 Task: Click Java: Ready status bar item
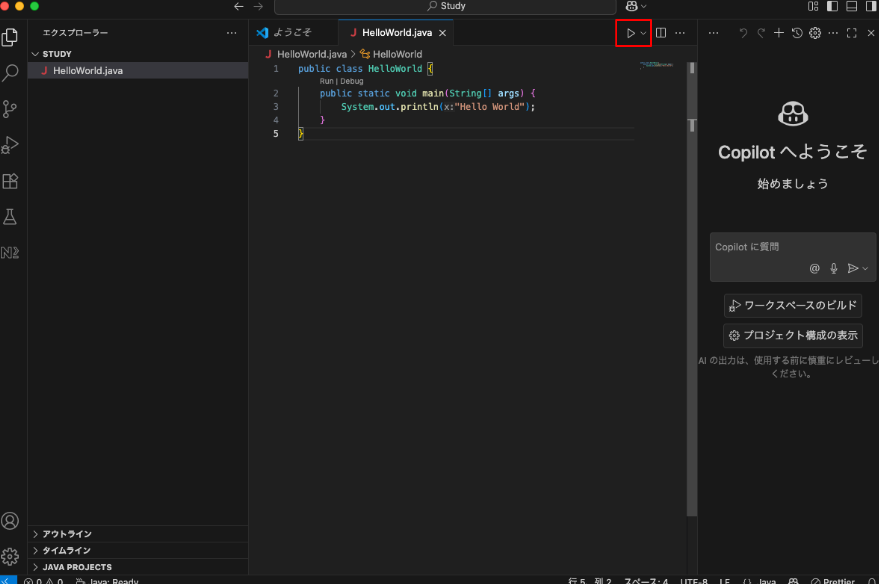coord(107,581)
